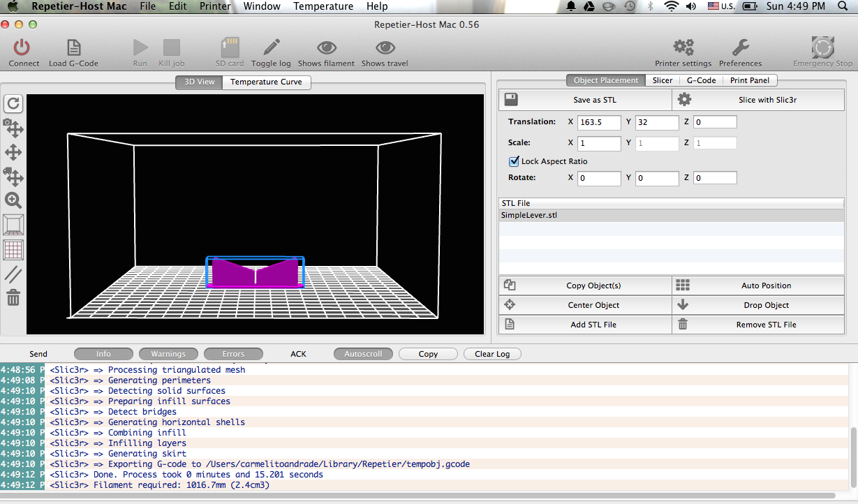The image size is (858, 504).
Task: Toggle log visibility with Toggle log
Action: click(271, 53)
